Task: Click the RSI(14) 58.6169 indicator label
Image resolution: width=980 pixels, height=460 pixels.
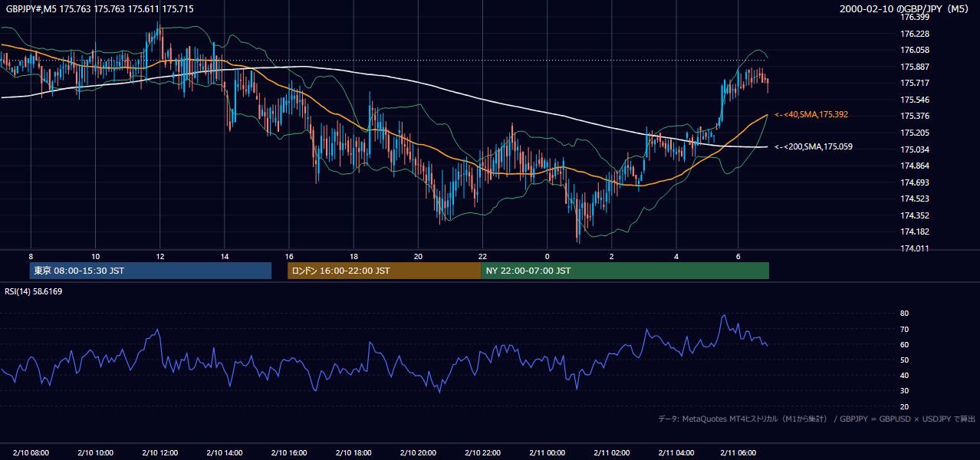Action: pos(34,291)
